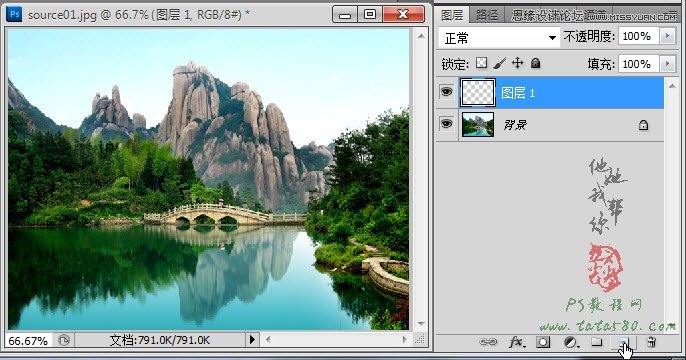Screen dimensions: 686x360
Task: Click the layers panel scroll up arrow
Action: (x=672, y=86)
